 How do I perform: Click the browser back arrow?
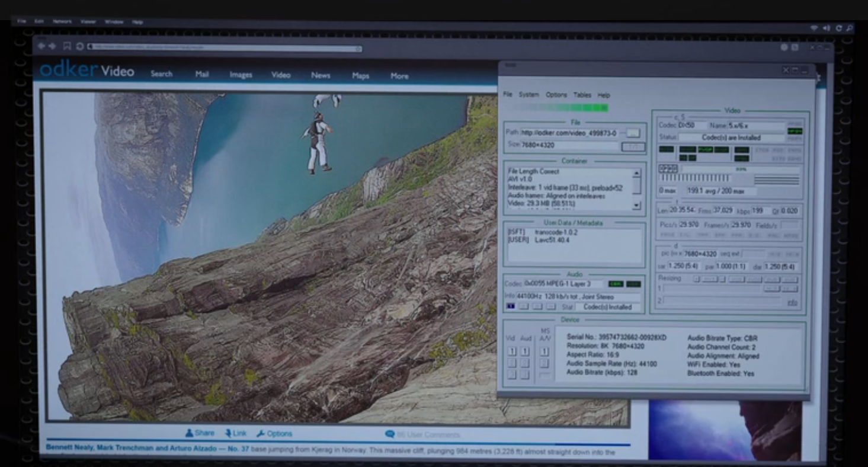click(x=41, y=46)
